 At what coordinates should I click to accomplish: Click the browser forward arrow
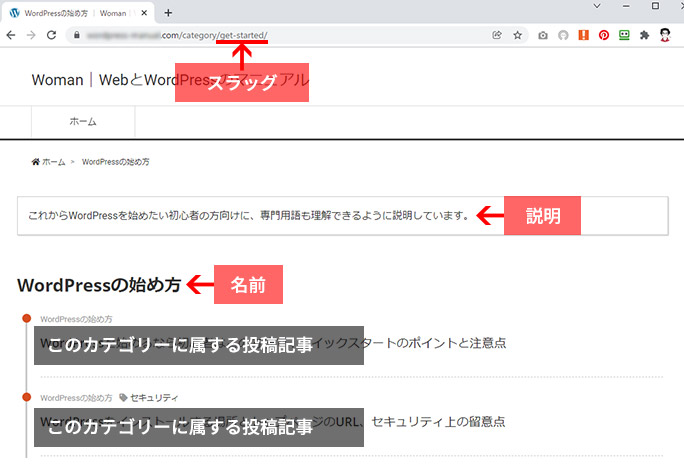pos(31,35)
